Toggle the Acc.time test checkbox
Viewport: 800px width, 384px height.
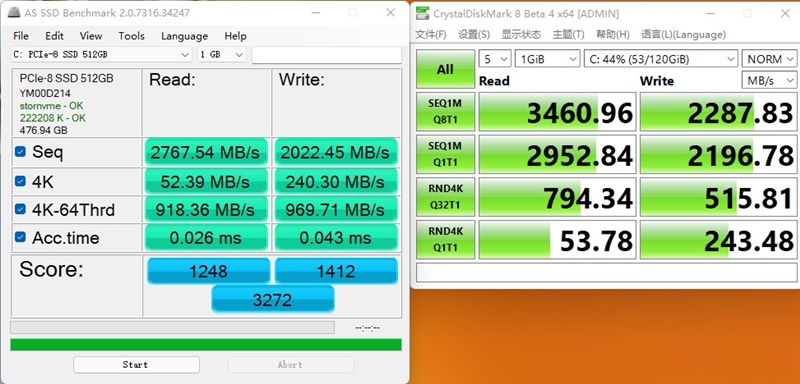click(20, 237)
